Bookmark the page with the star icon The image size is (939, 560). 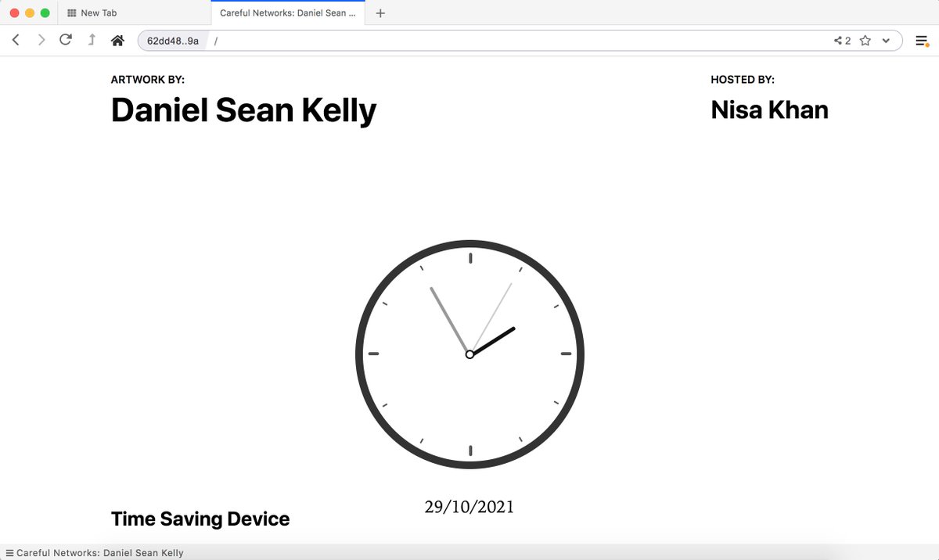865,40
